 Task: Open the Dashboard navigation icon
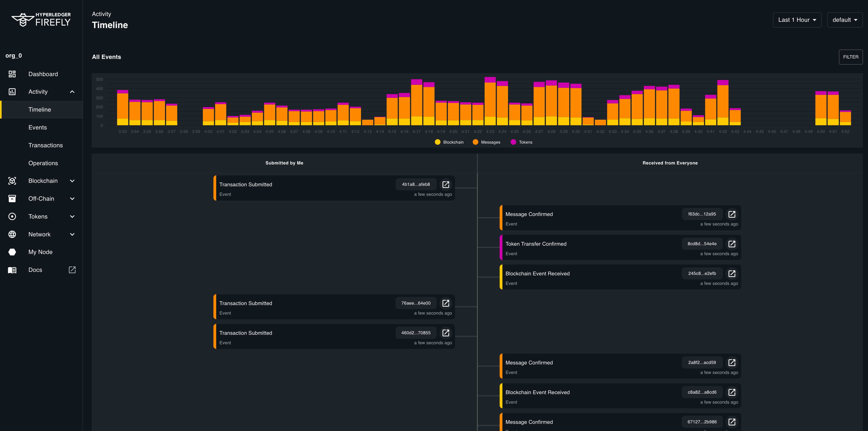12,74
